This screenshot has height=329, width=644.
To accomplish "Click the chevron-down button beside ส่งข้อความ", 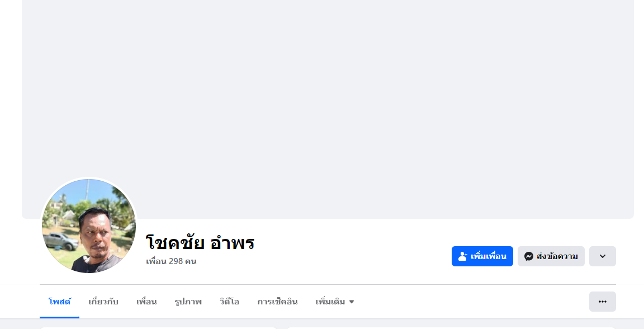I will [x=602, y=256].
